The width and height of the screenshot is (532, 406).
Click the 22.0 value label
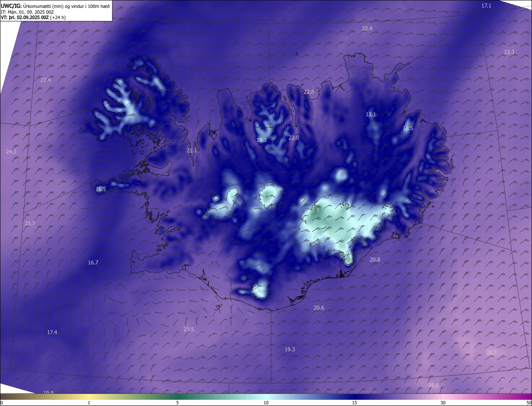(x=294, y=138)
